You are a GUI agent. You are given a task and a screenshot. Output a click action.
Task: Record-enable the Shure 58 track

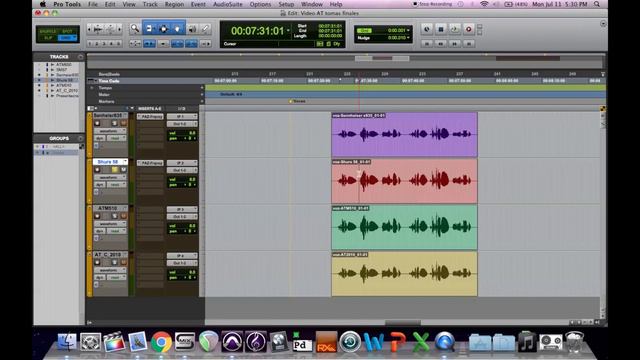point(98,169)
